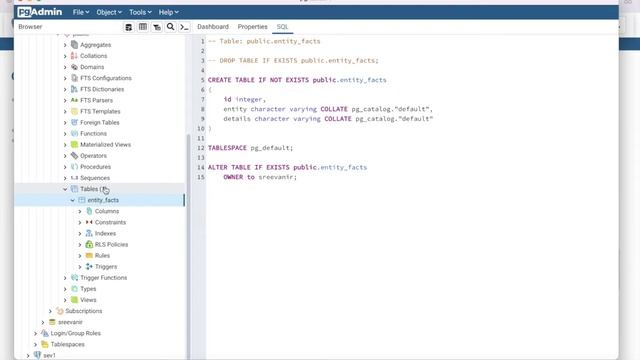The width and height of the screenshot is (640, 360).
Task: Click the Aggregates node icon
Action: click(x=74, y=45)
